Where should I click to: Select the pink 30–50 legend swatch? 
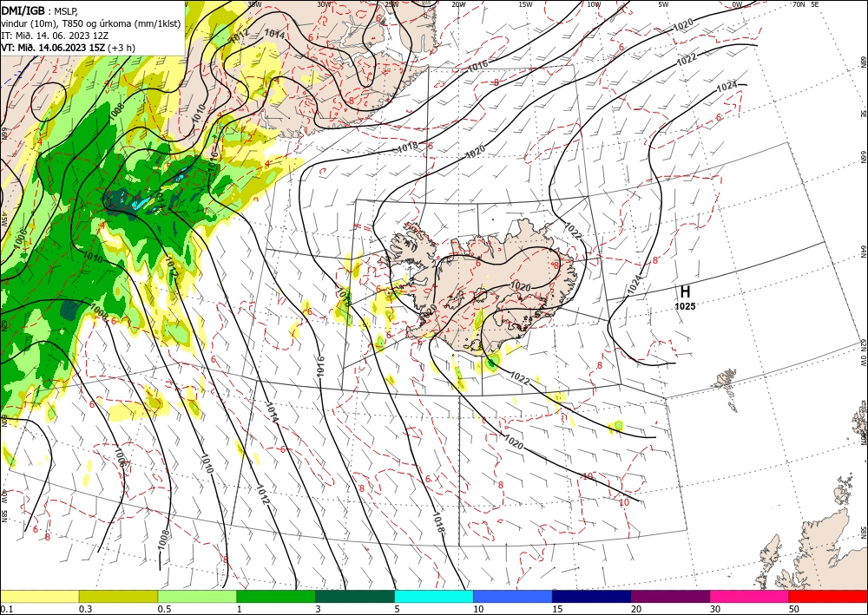coord(750,596)
